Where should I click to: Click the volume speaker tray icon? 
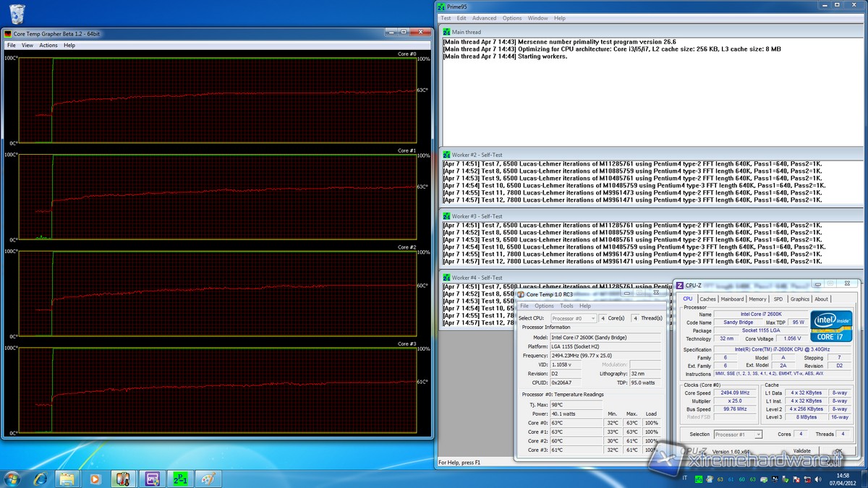(x=819, y=479)
